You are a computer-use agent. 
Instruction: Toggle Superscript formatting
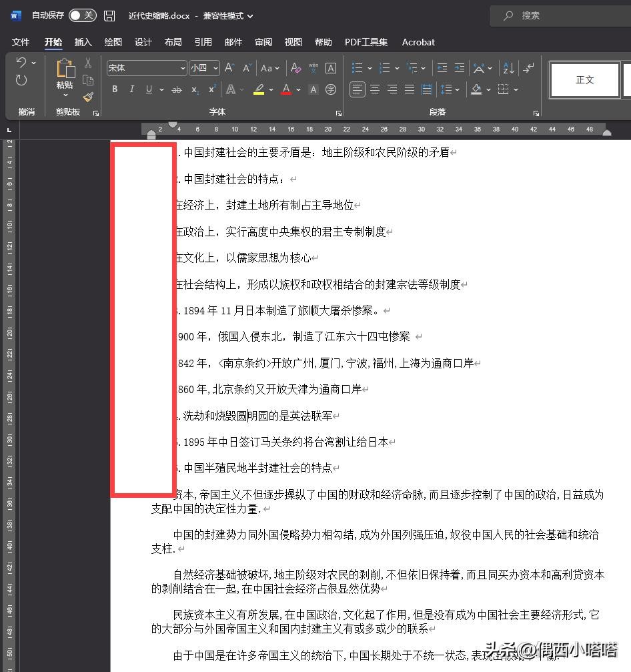pyautogui.click(x=212, y=89)
